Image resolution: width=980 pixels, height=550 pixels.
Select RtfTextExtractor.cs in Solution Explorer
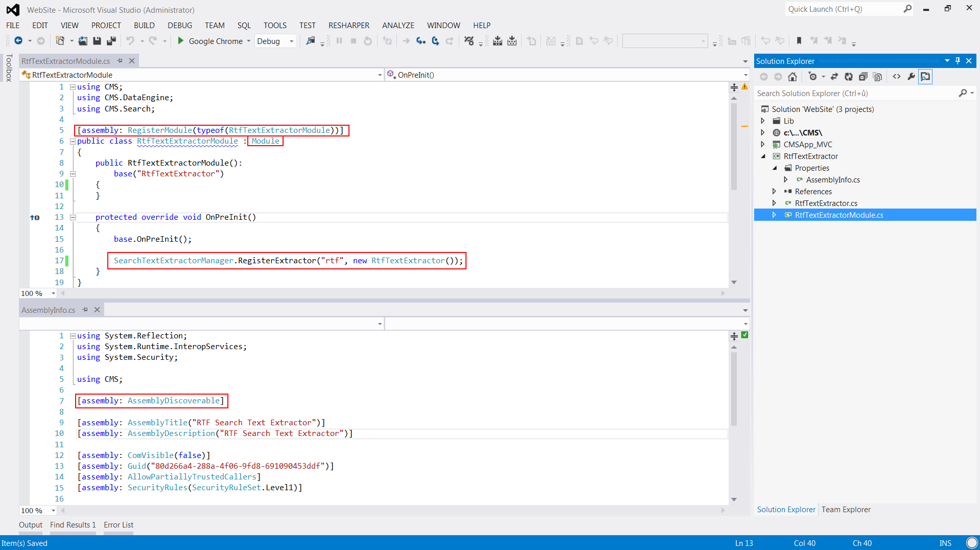[826, 203]
